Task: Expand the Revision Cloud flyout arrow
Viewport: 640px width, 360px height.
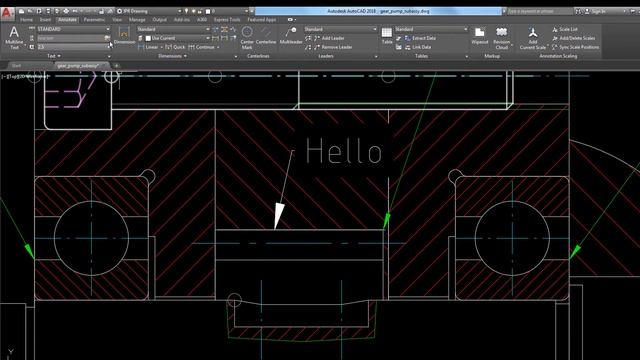Action: 511,46
